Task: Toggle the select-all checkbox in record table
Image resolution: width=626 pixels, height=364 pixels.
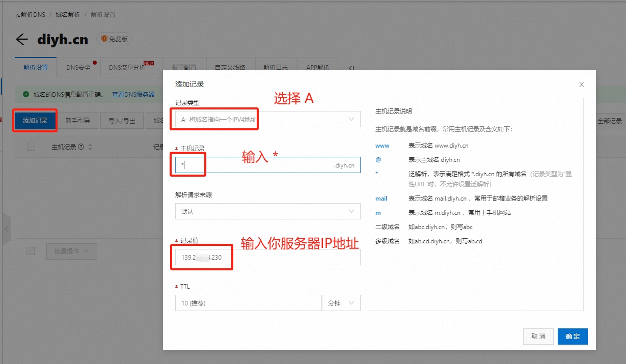Action: 31,146
